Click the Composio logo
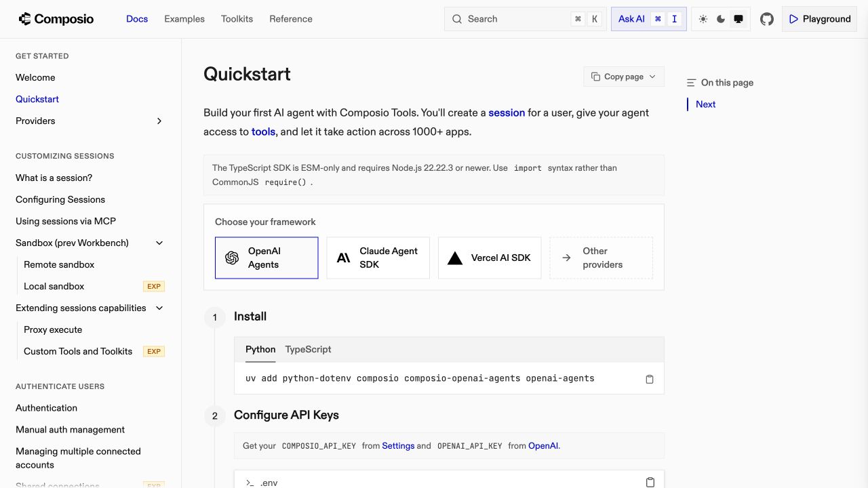Screen dimensions: 868x488 point(56,19)
